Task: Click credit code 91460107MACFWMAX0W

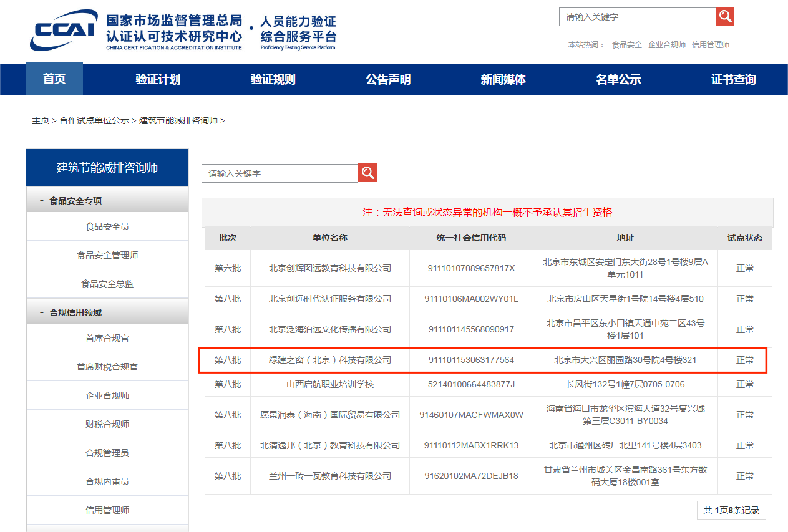Action: point(471,415)
